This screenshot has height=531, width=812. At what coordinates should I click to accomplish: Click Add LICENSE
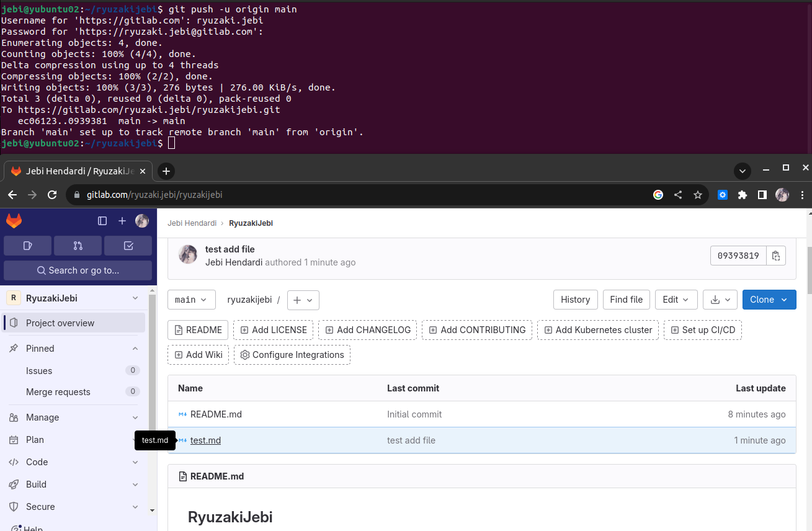[x=273, y=330]
